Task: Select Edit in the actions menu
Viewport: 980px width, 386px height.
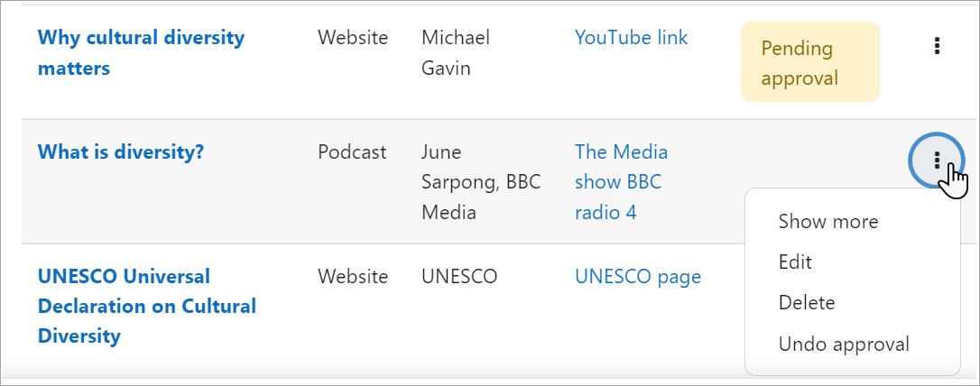Action: point(795,262)
